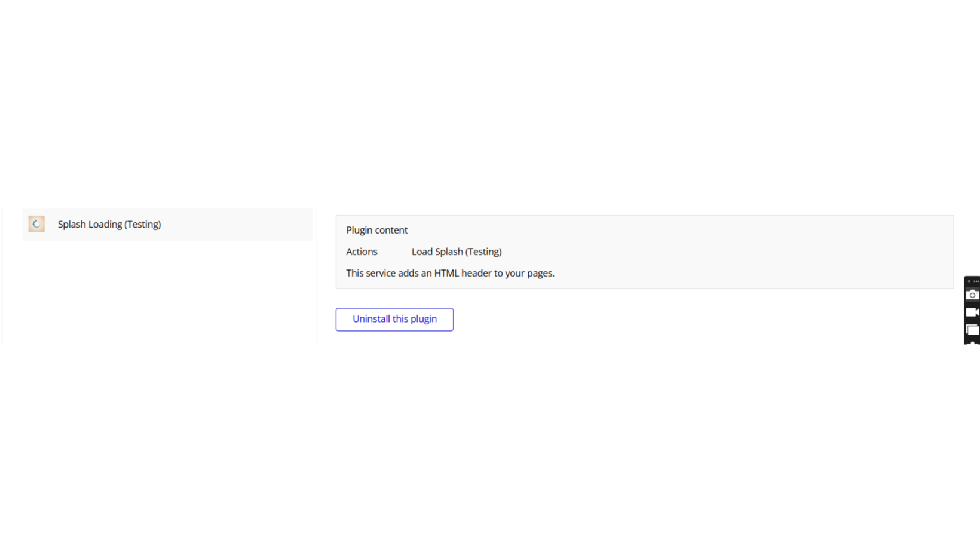Click the camera screenshot capture icon

pyautogui.click(x=972, y=295)
